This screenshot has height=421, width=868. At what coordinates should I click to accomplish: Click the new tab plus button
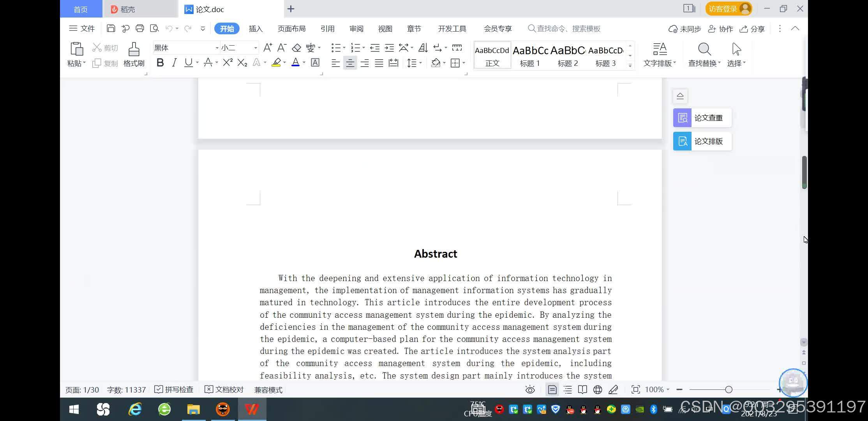tap(291, 9)
